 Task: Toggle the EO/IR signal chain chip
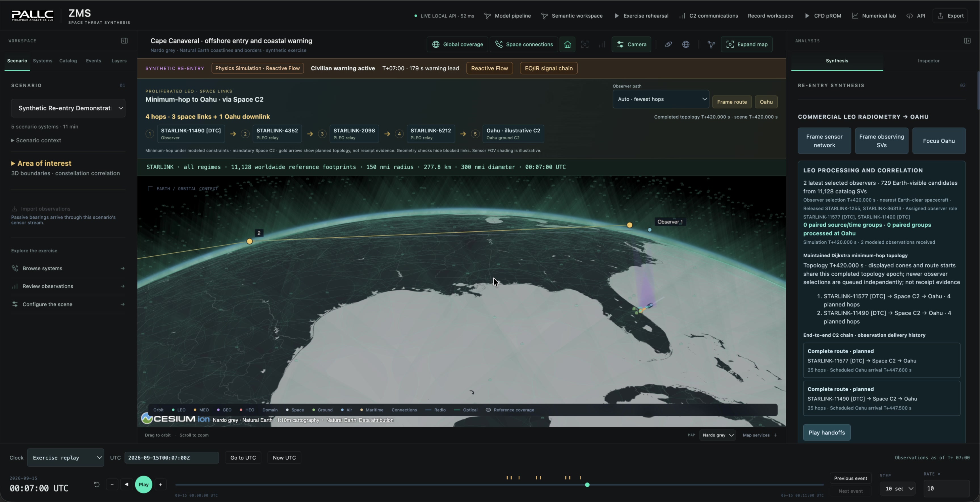tap(548, 68)
